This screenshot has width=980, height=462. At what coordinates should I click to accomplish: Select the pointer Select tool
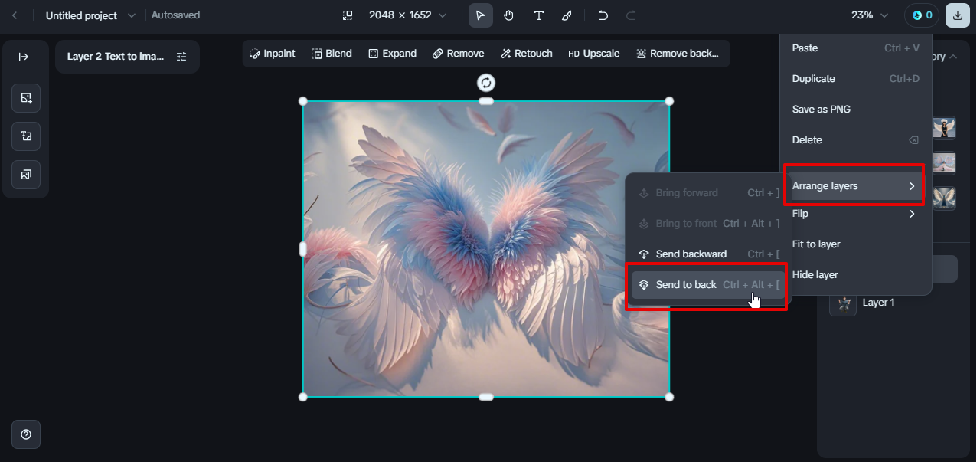coord(481,15)
